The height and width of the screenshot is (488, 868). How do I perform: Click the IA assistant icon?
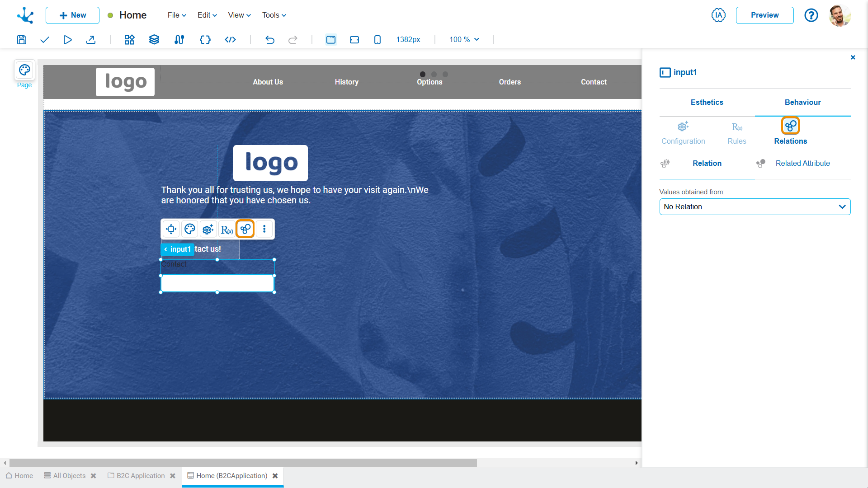pyautogui.click(x=718, y=15)
